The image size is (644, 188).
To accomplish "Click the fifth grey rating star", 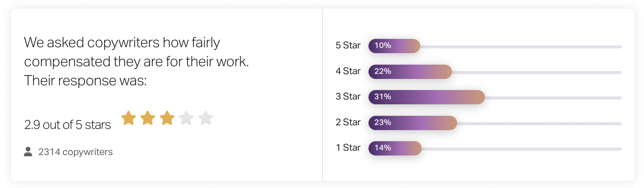I will [x=206, y=118].
